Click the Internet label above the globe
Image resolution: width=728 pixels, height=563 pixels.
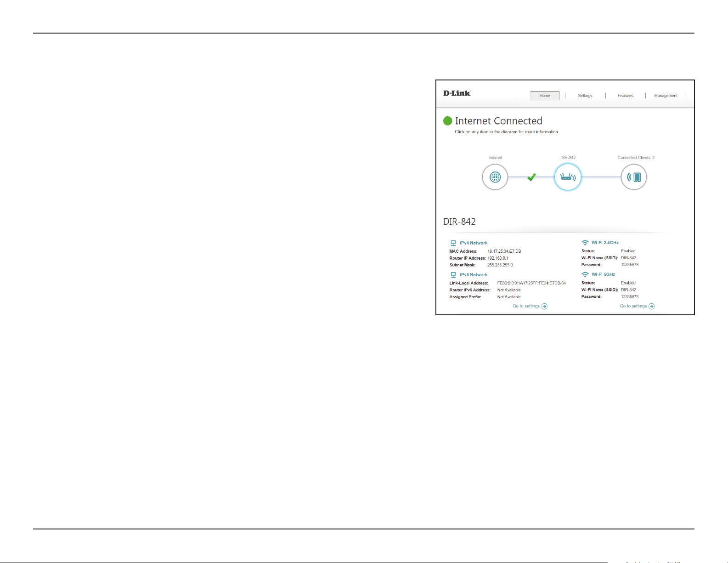pos(495,158)
